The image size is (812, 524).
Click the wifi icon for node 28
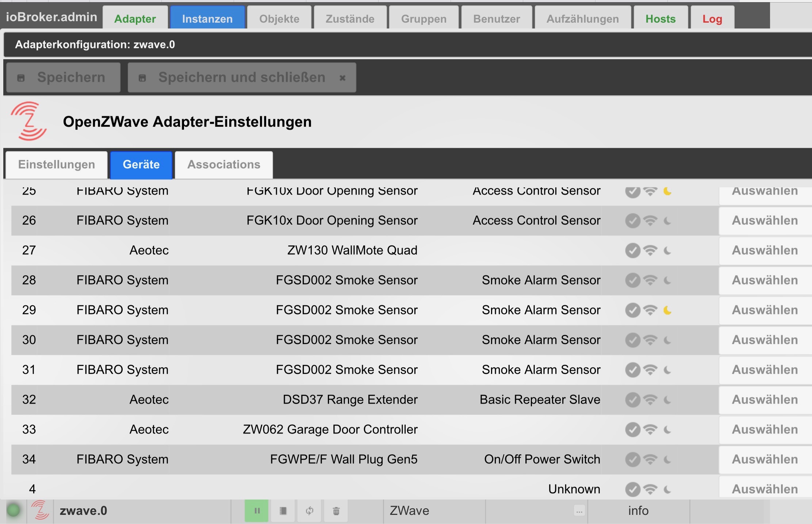point(650,280)
